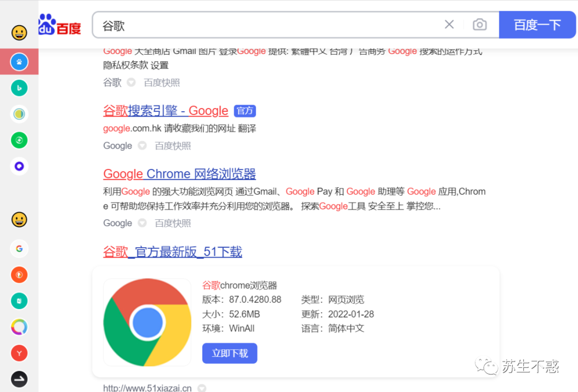
Task: Open the green 360 search sidebar icon
Action: pyautogui.click(x=19, y=140)
